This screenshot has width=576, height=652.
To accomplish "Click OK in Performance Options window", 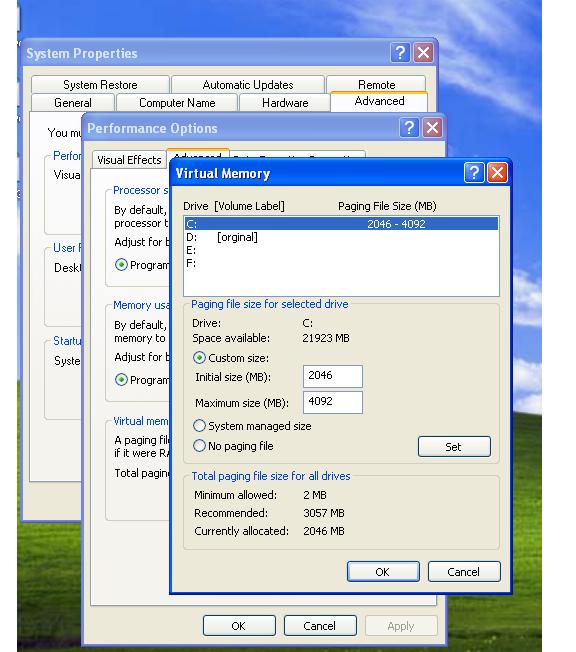I will pos(239,626).
